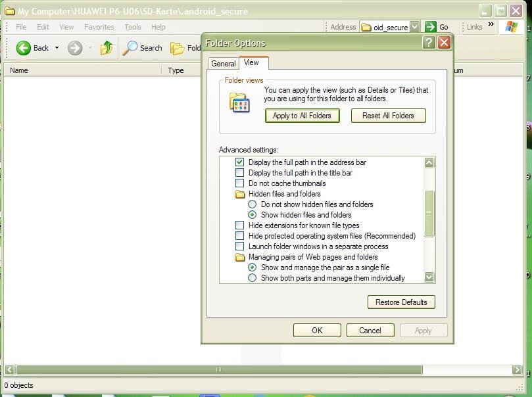Go up one folder level icon
Viewport: 532px width, 397px height.
pyautogui.click(x=107, y=48)
